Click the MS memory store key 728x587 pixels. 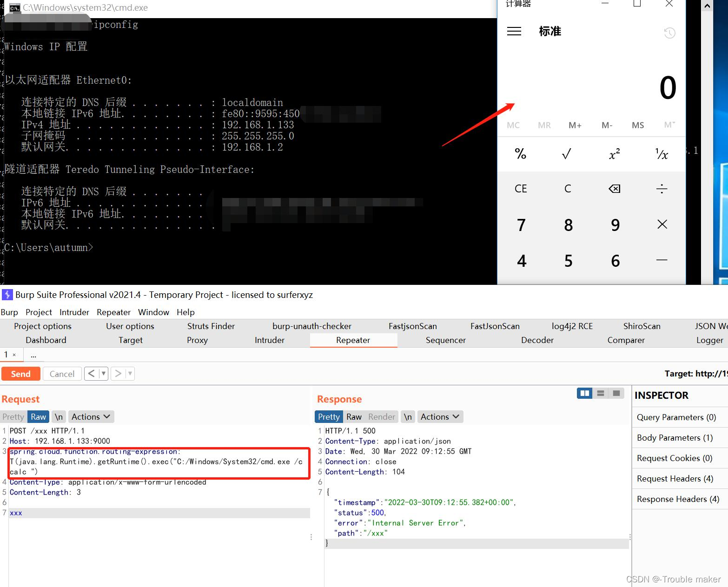click(x=638, y=125)
